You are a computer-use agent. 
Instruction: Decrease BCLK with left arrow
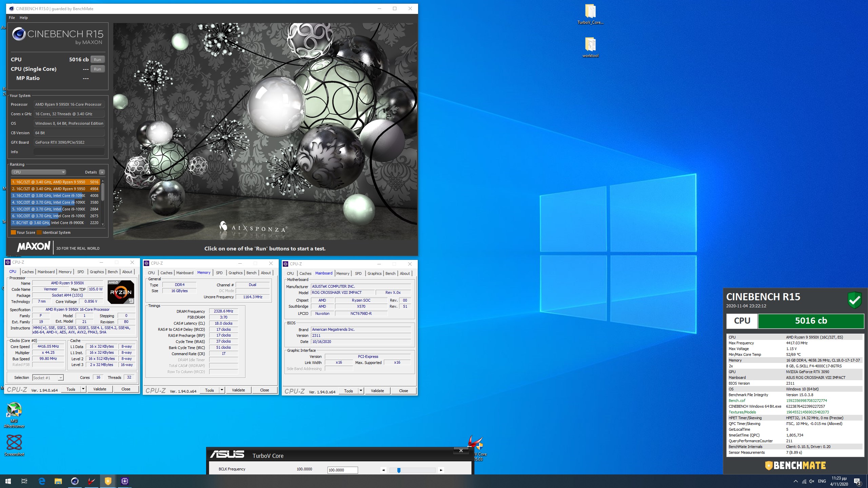click(383, 470)
